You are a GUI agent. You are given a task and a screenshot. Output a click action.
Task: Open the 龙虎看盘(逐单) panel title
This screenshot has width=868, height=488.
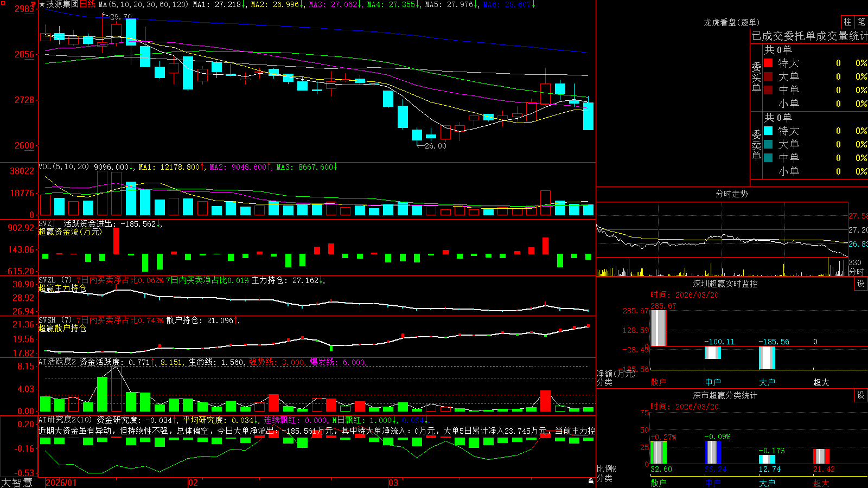pyautogui.click(x=731, y=22)
